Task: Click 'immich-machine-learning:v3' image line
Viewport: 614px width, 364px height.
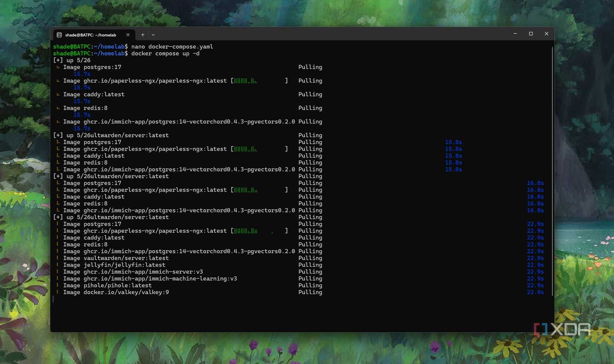Action: [150, 278]
